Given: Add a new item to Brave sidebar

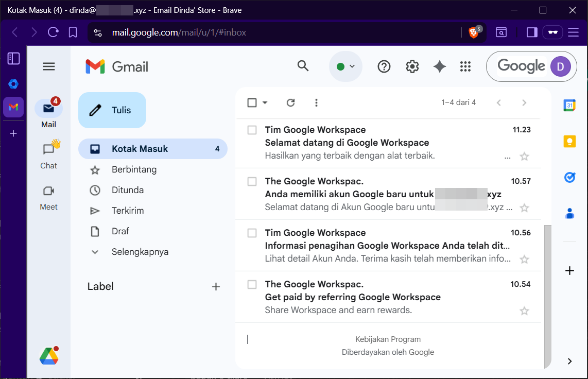Looking at the screenshot, I should pos(13,133).
